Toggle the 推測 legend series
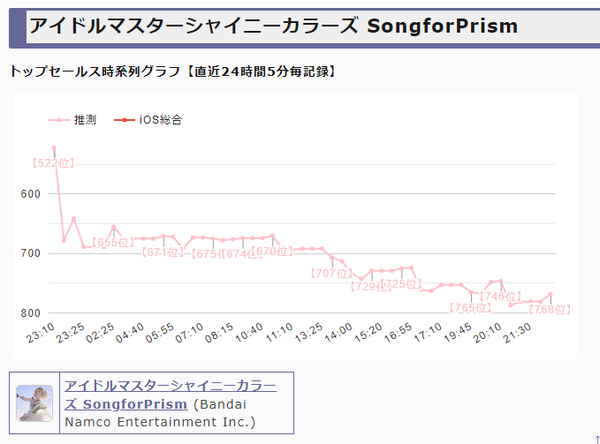Viewport: 600px width, 444px height. pyautogui.click(x=72, y=120)
